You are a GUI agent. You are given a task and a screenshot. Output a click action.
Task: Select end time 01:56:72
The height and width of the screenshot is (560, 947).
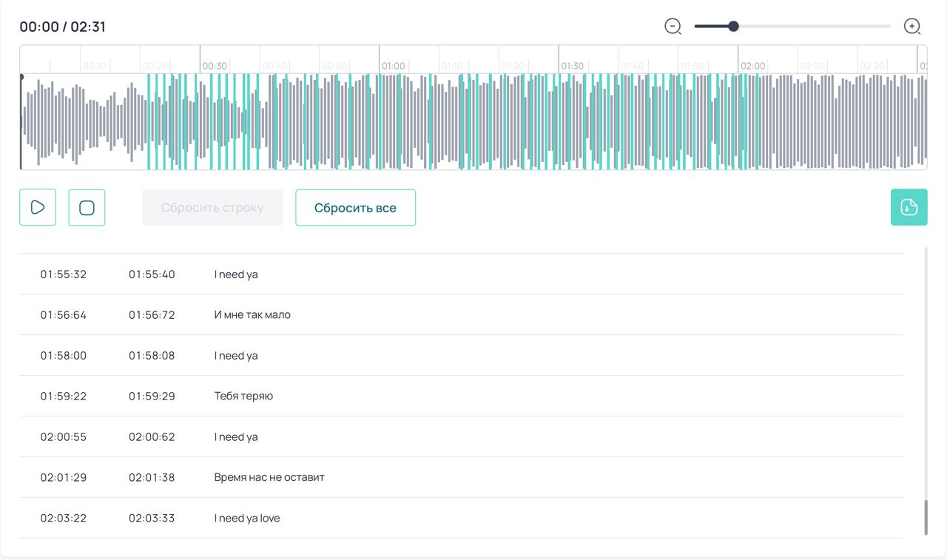coord(152,315)
